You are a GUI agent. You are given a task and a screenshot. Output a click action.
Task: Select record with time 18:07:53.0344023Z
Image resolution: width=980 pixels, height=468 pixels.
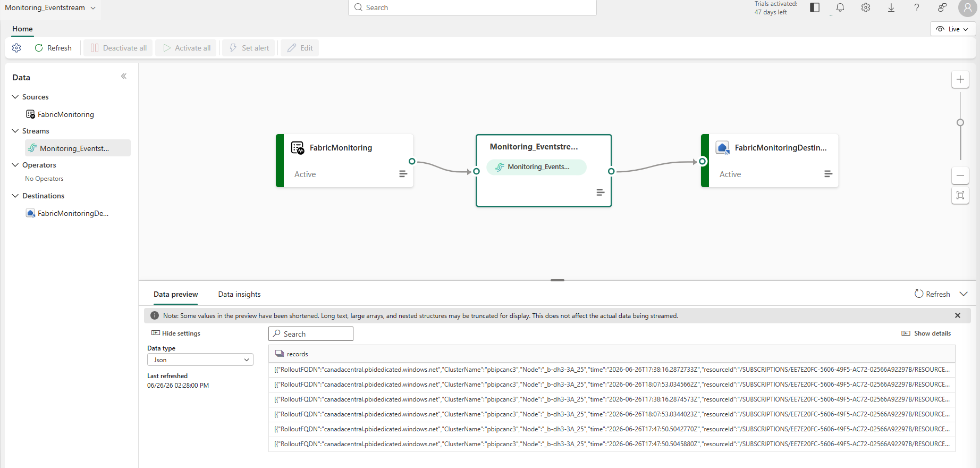(612, 414)
